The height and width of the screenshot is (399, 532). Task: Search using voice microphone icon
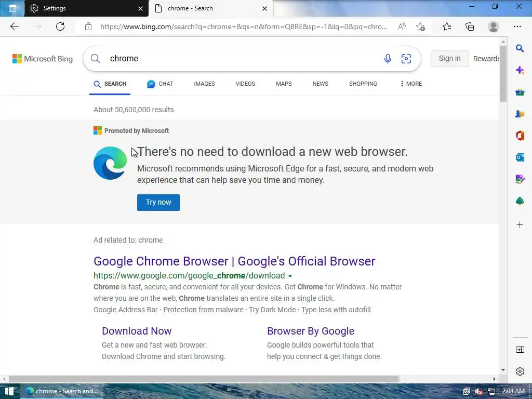point(388,59)
